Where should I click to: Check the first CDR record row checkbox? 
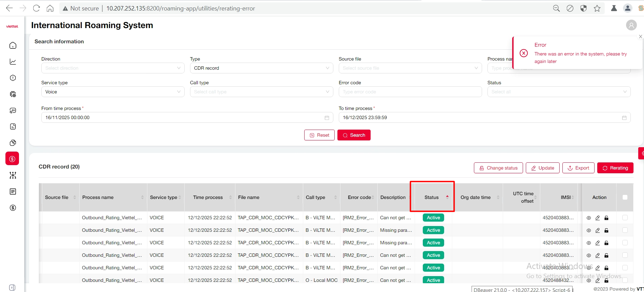pyautogui.click(x=625, y=218)
